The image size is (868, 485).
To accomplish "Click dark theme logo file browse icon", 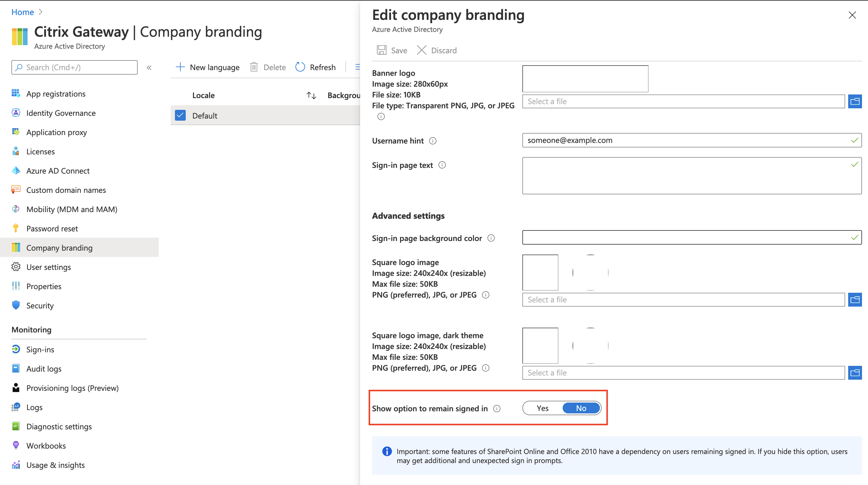I will 854,373.
